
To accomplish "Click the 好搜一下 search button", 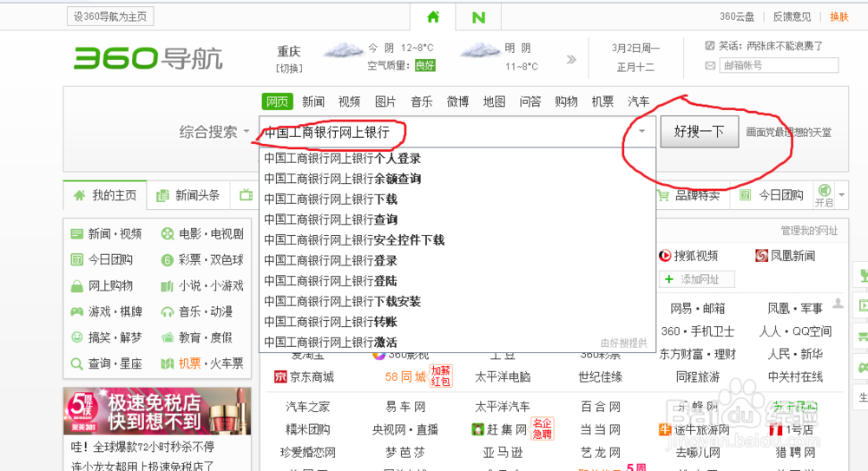I will 699,132.
